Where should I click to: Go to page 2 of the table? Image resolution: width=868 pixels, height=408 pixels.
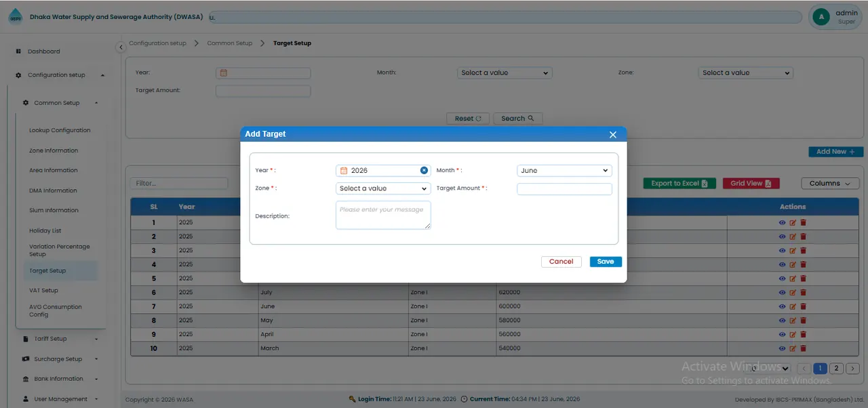pos(837,368)
